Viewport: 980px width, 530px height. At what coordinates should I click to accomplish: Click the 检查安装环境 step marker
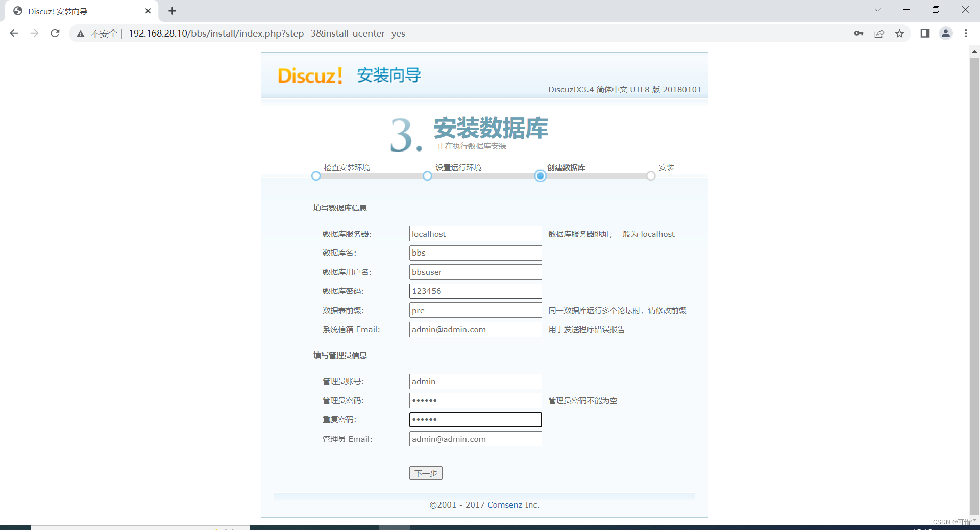point(316,176)
